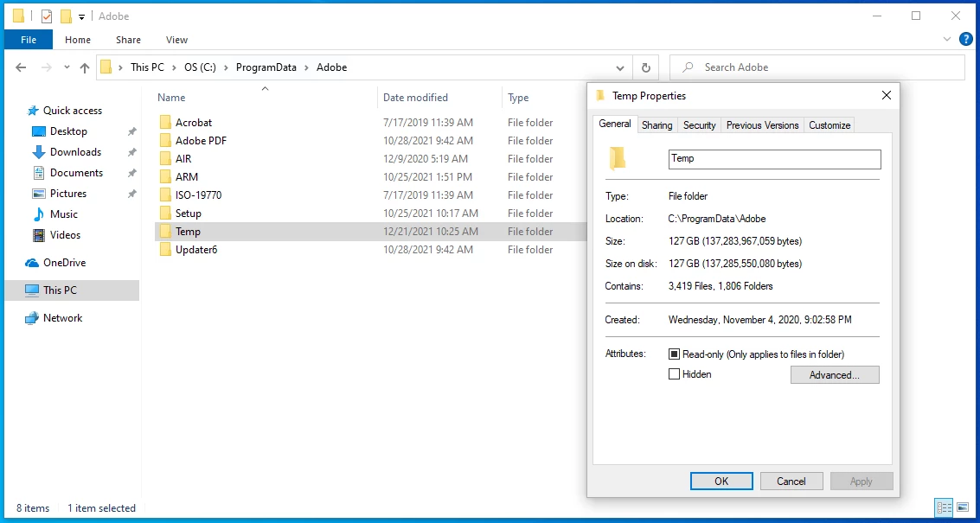The height and width of the screenshot is (523, 980).
Task: Open Help via the question mark icon
Action: pos(965,40)
